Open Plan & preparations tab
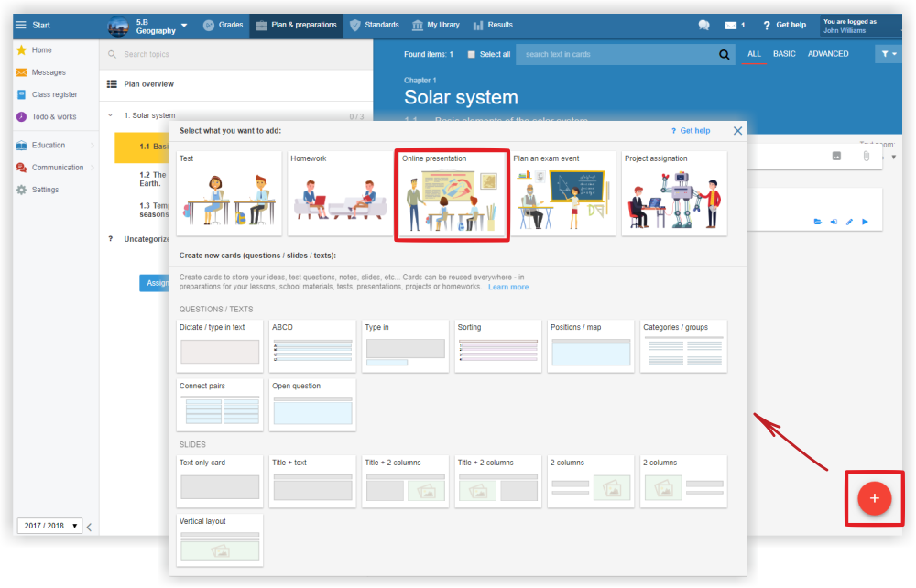 click(x=296, y=25)
